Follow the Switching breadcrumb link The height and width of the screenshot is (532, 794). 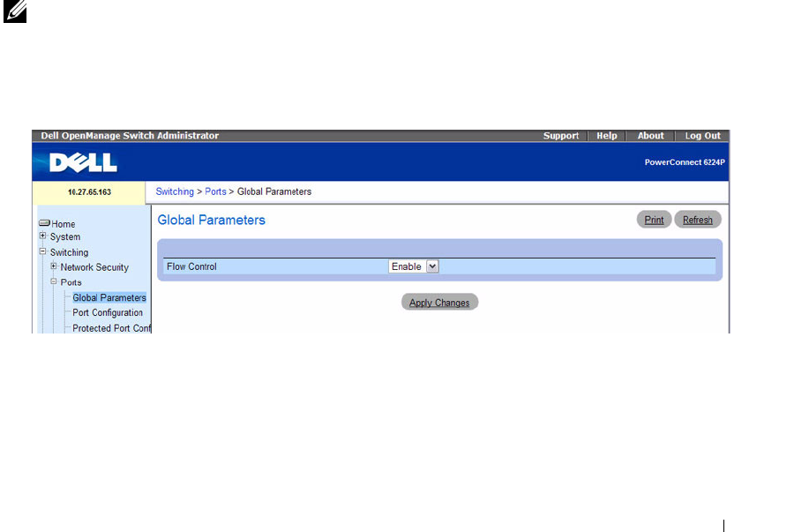pos(175,191)
